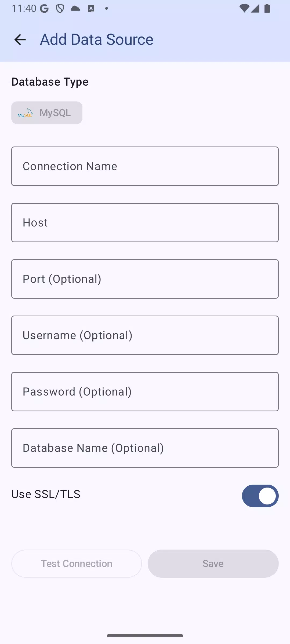Image resolution: width=290 pixels, height=644 pixels.
Task: Click the Save button
Action: [213, 563]
